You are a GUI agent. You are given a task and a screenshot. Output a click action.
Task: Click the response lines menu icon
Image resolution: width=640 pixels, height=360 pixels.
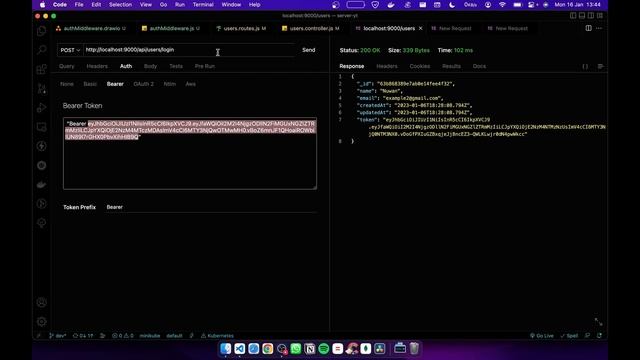[600, 66]
